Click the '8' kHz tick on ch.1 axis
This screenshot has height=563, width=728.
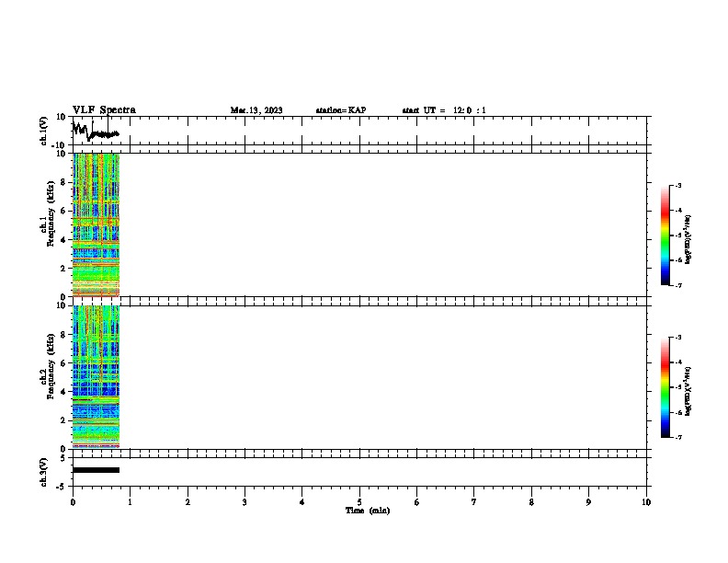point(63,182)
